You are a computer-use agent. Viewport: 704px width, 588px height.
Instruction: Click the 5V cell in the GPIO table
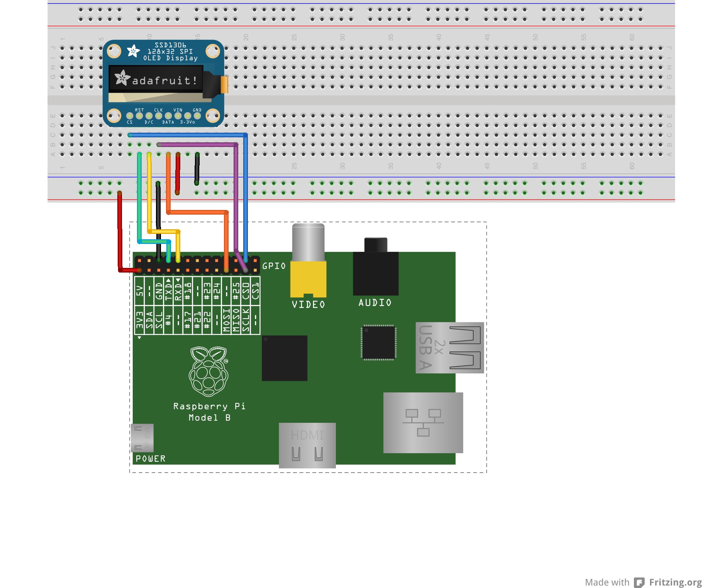140,291
